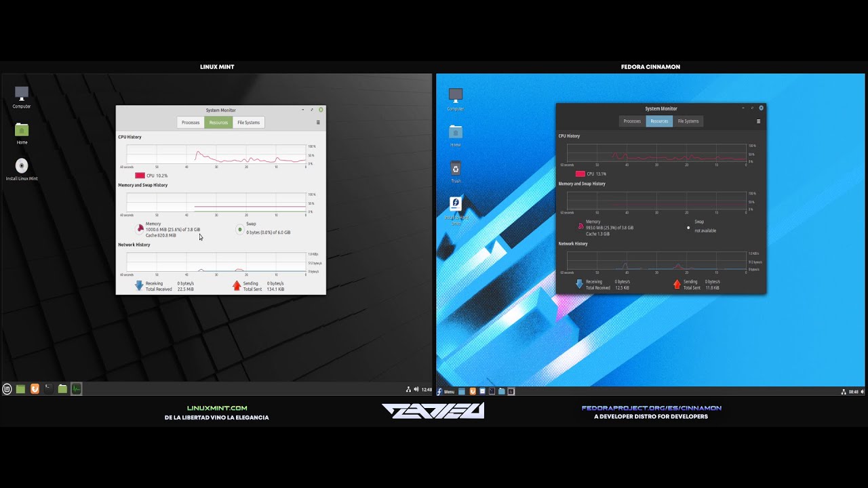The height and width of the screenshot is (488, 868).
Task: Click Sending red arrow in Fedora monitor
Action: tap(677, 284)
